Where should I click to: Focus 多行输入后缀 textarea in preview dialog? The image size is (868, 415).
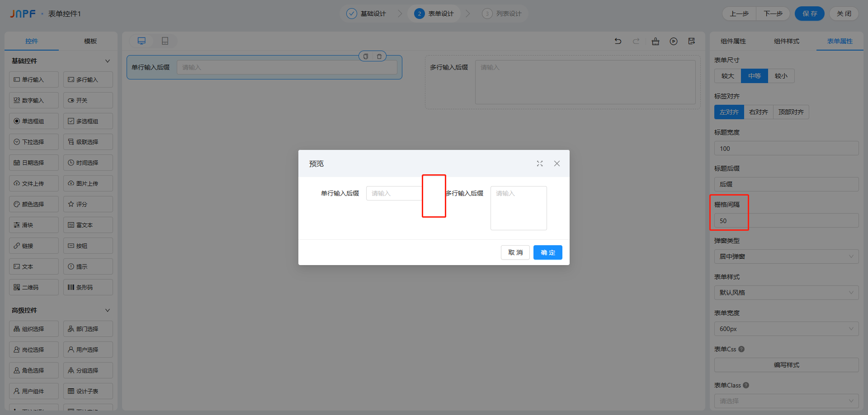pos(519,208)
